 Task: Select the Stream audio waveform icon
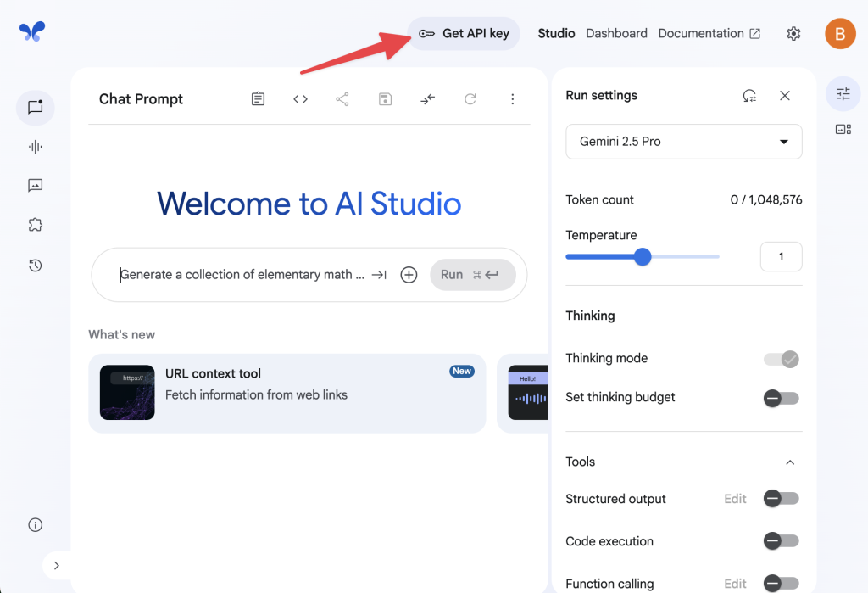[x=35, y=146]
